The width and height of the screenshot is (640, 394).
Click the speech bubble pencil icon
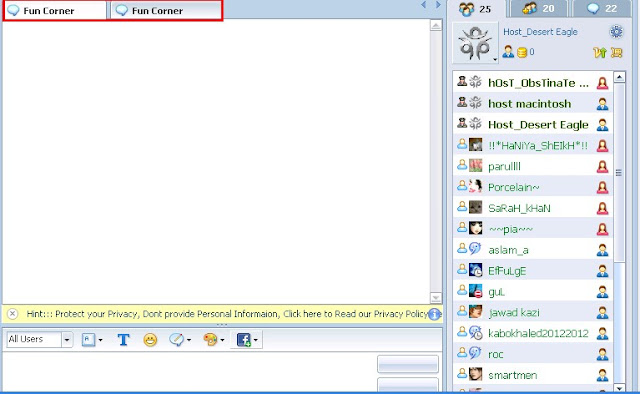[177, 339]
